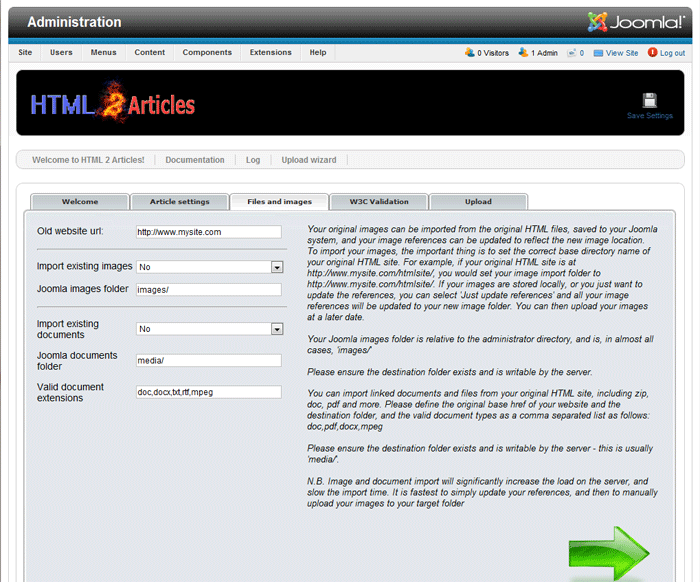Click the admin users icon
This screenshot has width=700, height=582.
coord(523,52)
